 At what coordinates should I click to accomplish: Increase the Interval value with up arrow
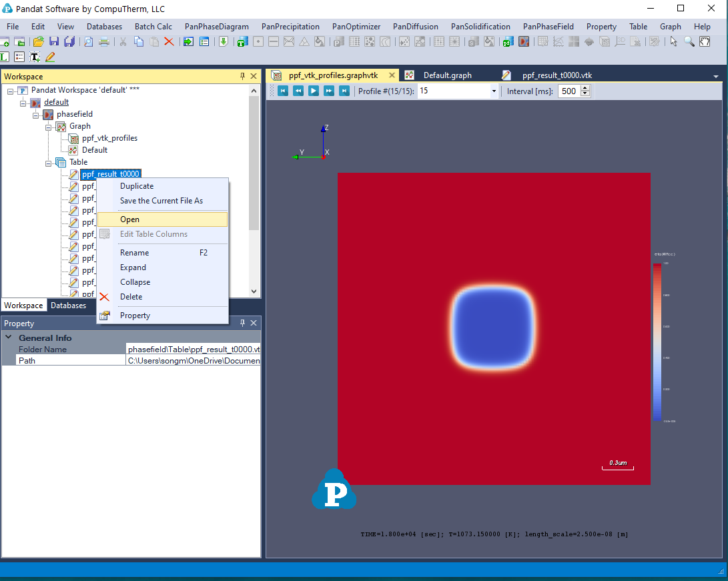(x=585, y=88)
